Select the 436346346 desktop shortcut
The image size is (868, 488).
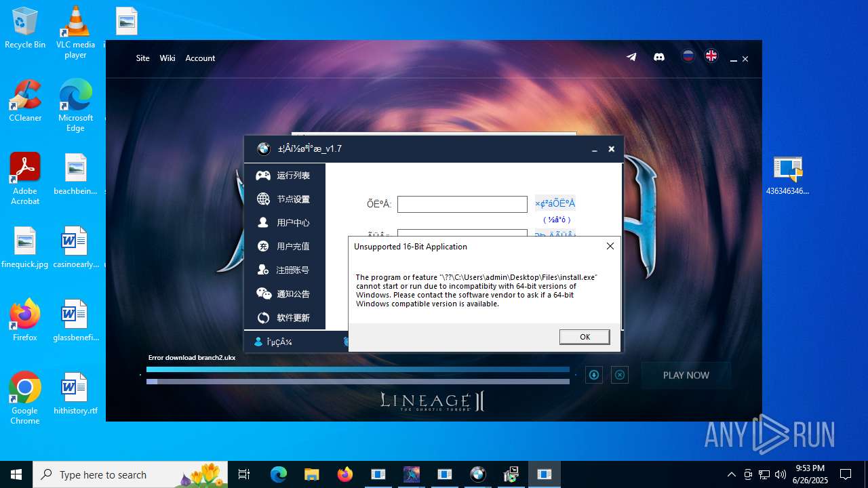pyautogui.click(x=787, y=176)
